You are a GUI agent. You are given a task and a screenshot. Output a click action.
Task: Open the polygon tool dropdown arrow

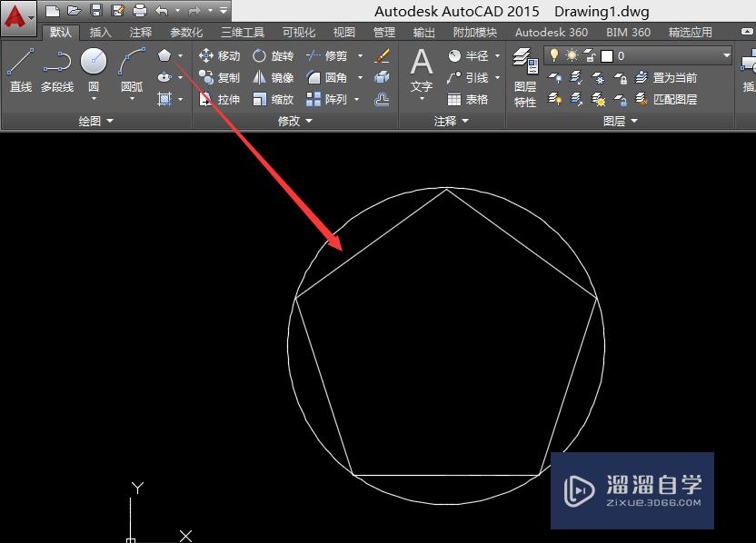(180, 56)
